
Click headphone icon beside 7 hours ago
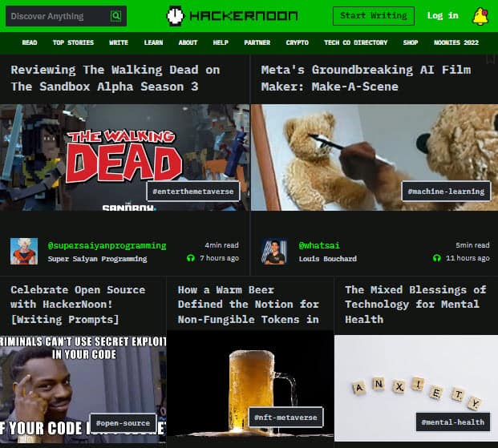(191, 258)
